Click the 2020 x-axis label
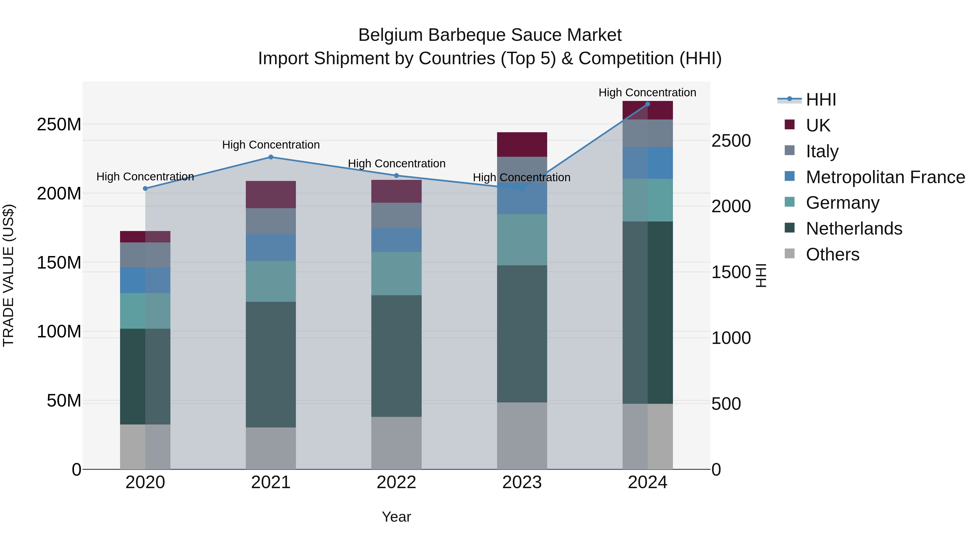 pos(145,482)
